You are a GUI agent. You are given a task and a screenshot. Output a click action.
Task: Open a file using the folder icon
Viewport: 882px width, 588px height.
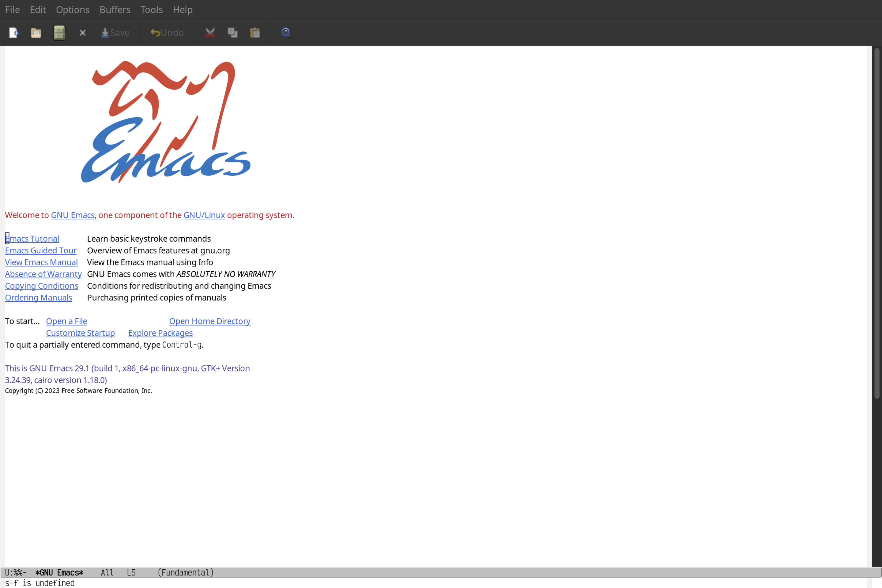click(x=36, y=32)
